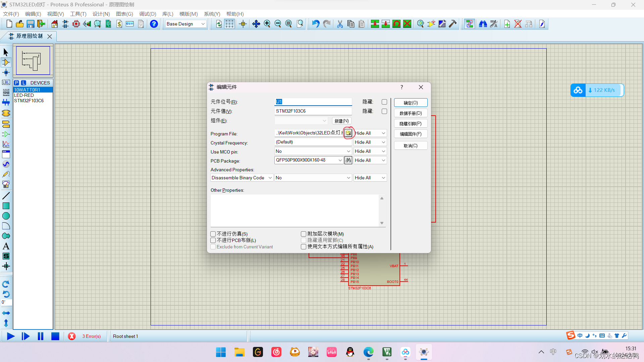Select the Component Mode tool
Viewport: 644px width, 362px height.
6,62
